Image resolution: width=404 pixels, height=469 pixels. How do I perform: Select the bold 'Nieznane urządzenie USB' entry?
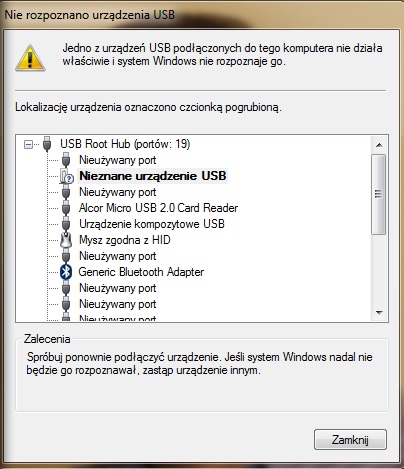click(x=153, y=176)
